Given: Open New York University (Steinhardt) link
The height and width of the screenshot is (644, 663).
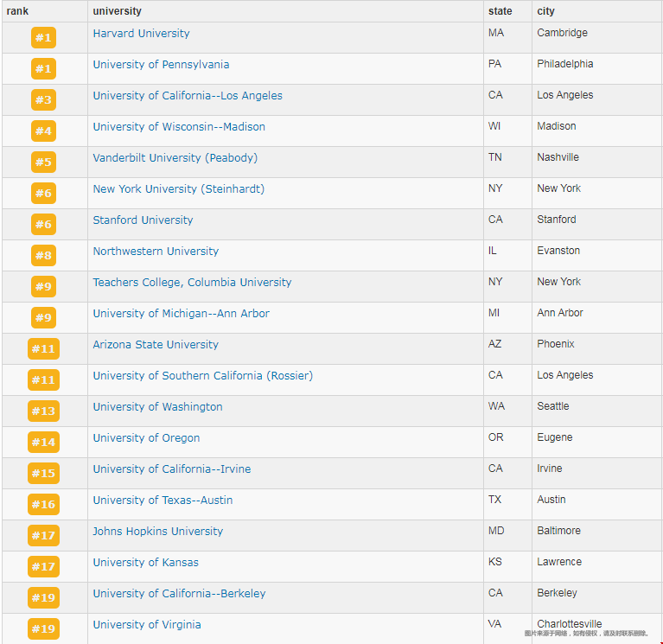Looking at the screenshot, I should [x=179, y=189].
